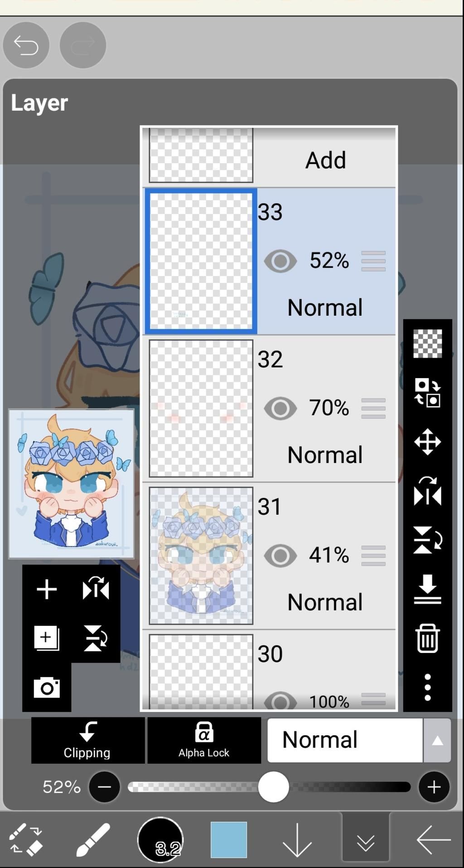Image resolution: width=464 pixels, height=868 pixels.
Task: Enable Clipping for current layer
Action: [87, 740]
